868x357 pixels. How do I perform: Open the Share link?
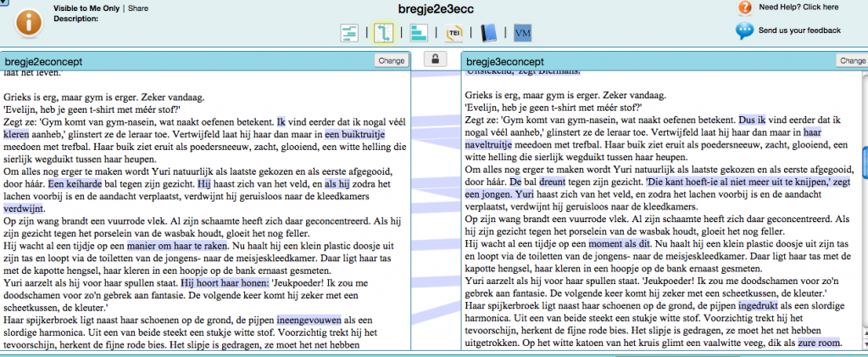pos(138,8)
